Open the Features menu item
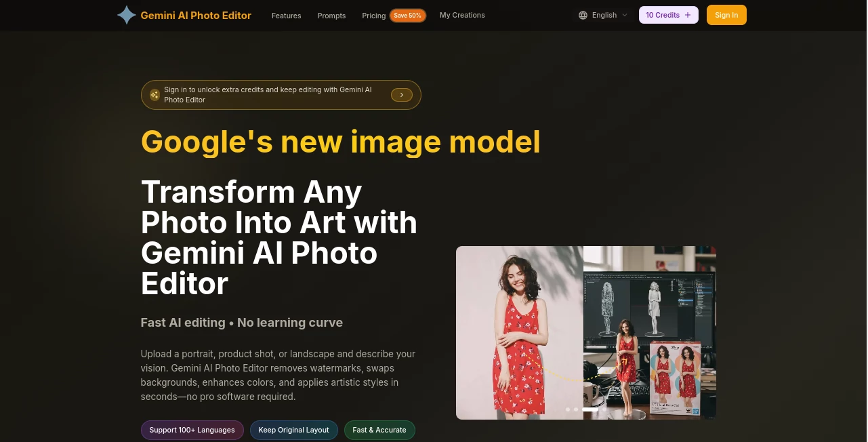The height and width of the screenshot is (442, 868). coord(286,16)
